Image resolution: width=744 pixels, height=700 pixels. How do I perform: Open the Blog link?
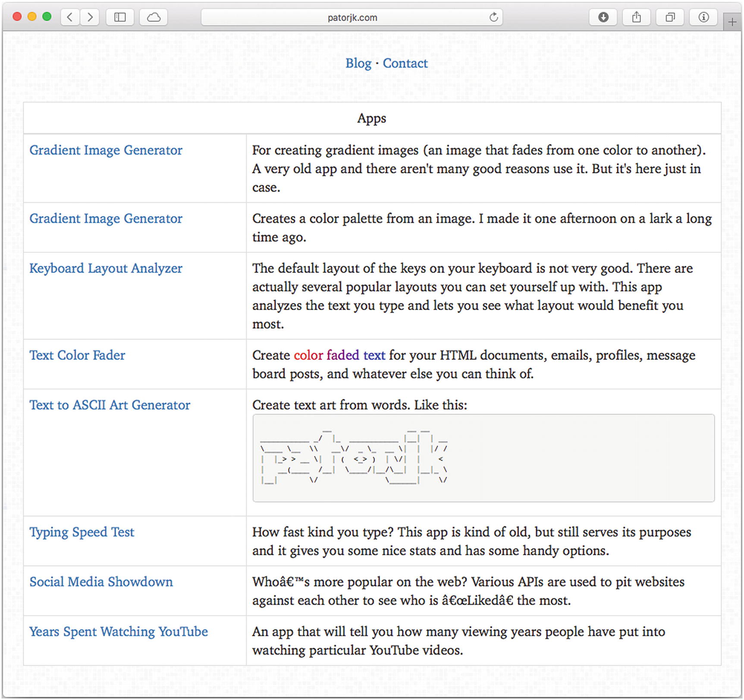coord(358,63)
